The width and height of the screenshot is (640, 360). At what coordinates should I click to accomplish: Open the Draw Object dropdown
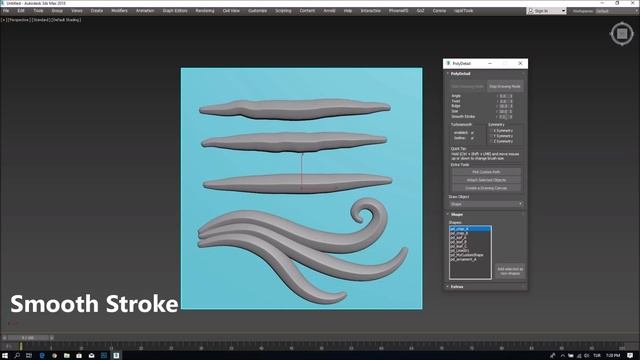pyautogui.click(x=486, y=204)
